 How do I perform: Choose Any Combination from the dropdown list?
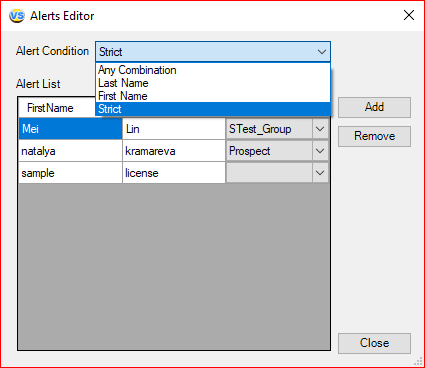213,70
